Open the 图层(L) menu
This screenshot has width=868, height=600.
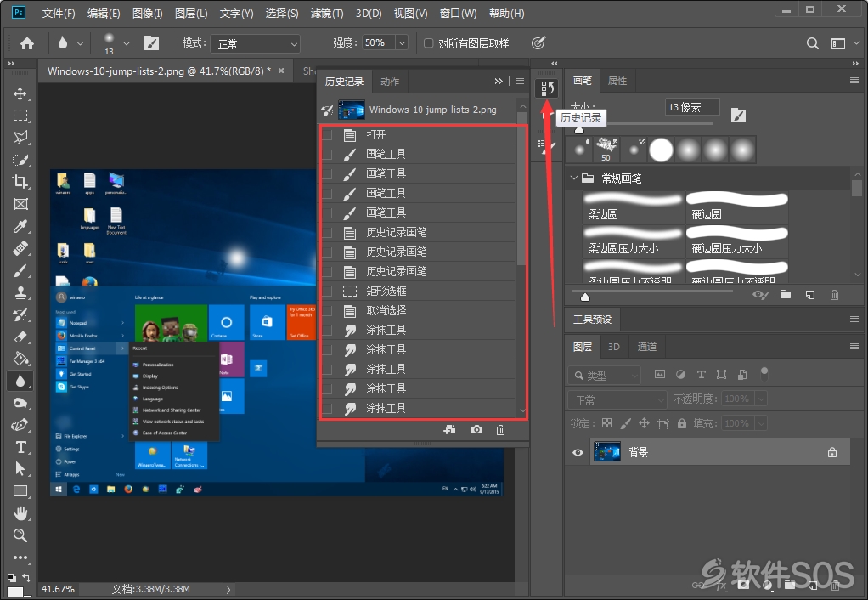coord(191,13)
